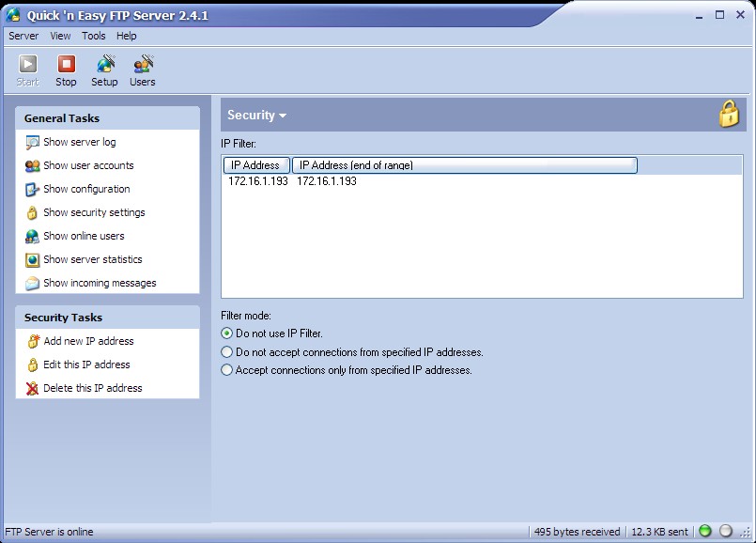Open the Users toolbar icon
The width and height of the screenshot is (756, 543).
(143, 64)
